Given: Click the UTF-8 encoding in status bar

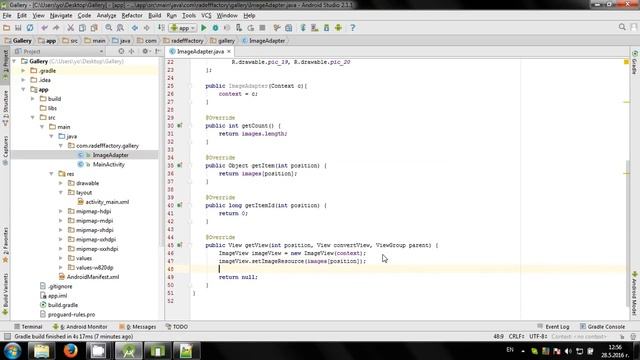Looking at the screenshot, I should pyautogui.click(x=538, y=337).
